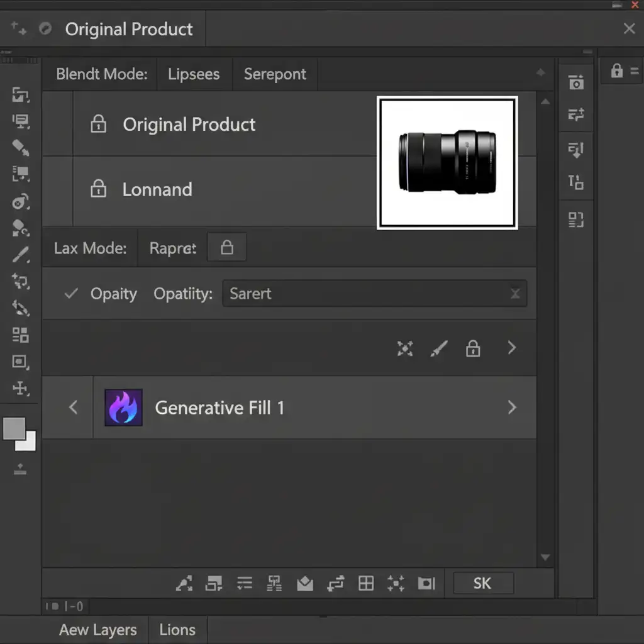Collapse Generative Fill 1 using left chevron
Viewport: 644px width, 644px height.
click(x=73, y=408)
